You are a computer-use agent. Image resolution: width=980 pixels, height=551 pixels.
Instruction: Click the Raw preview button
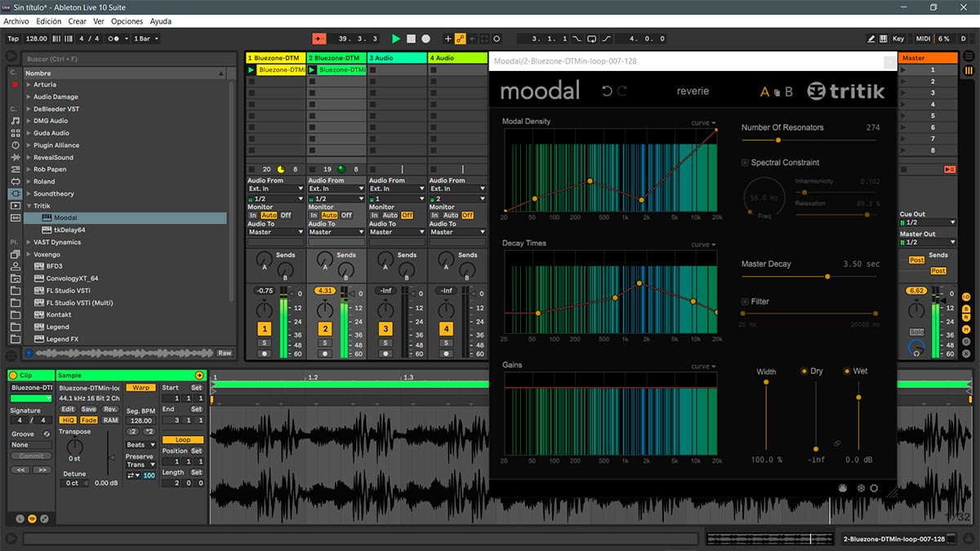coord(225,353)
